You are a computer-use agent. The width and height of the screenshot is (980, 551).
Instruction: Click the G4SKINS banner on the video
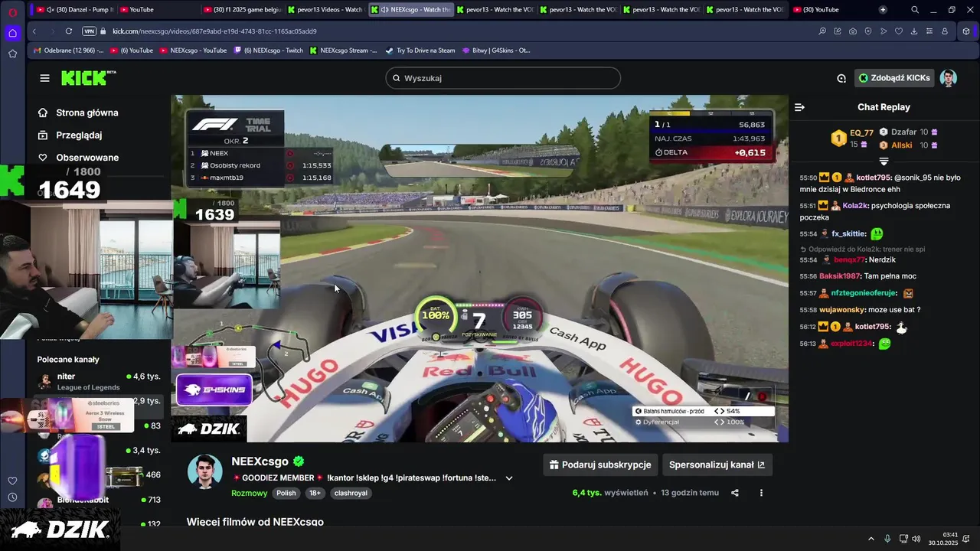pos(214,390)
